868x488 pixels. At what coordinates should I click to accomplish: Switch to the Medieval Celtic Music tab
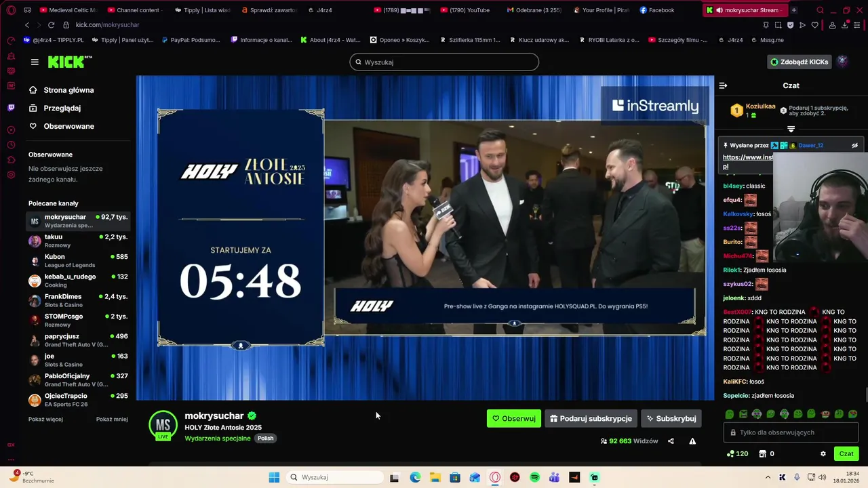pos(68,10)
